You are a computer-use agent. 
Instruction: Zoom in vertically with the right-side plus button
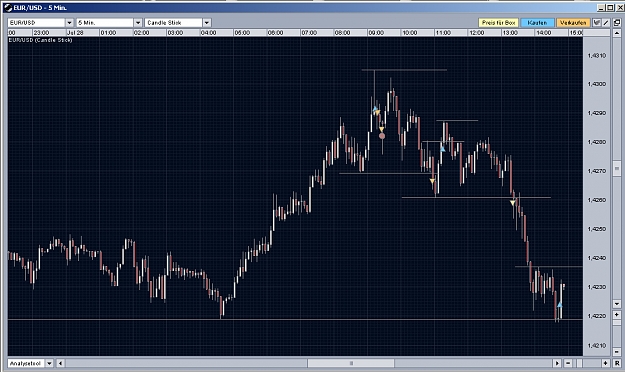click(x=617, y=315)
